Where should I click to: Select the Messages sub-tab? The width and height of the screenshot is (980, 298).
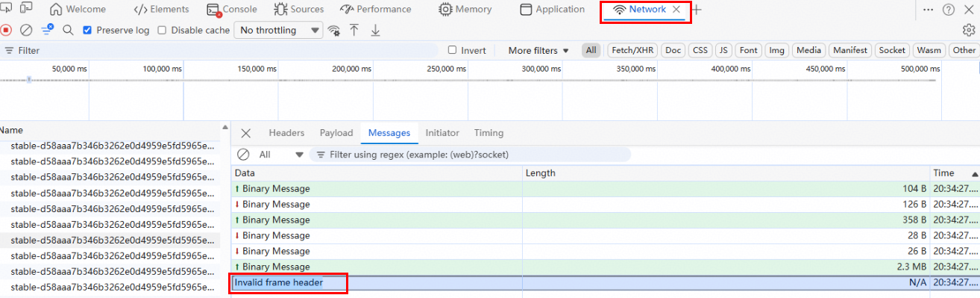pos(389,133)
